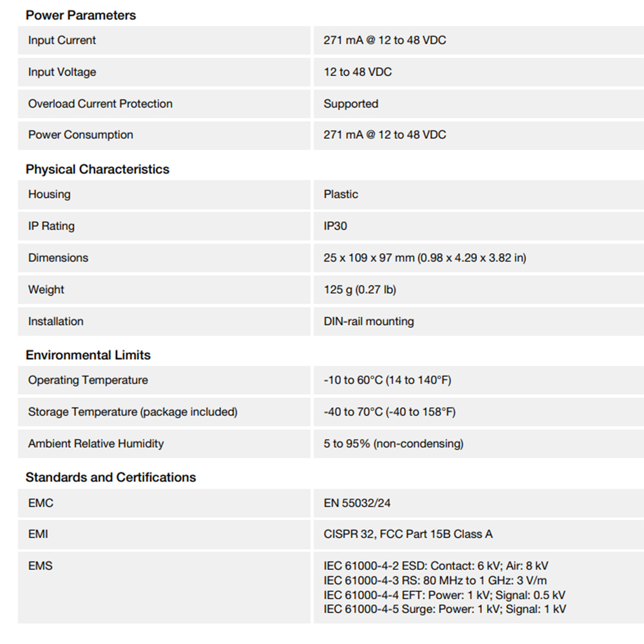The height and width of the screenshot is (644, 644).
Task: Click the DIN-rail mounting text
Action: [x=368, y=321]
